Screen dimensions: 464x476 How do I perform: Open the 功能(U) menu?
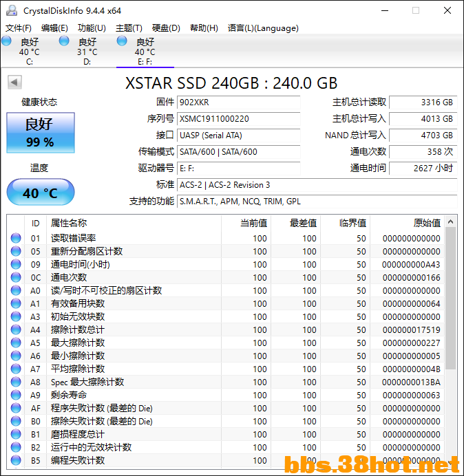pyautogui.click(x=92, y=28)
